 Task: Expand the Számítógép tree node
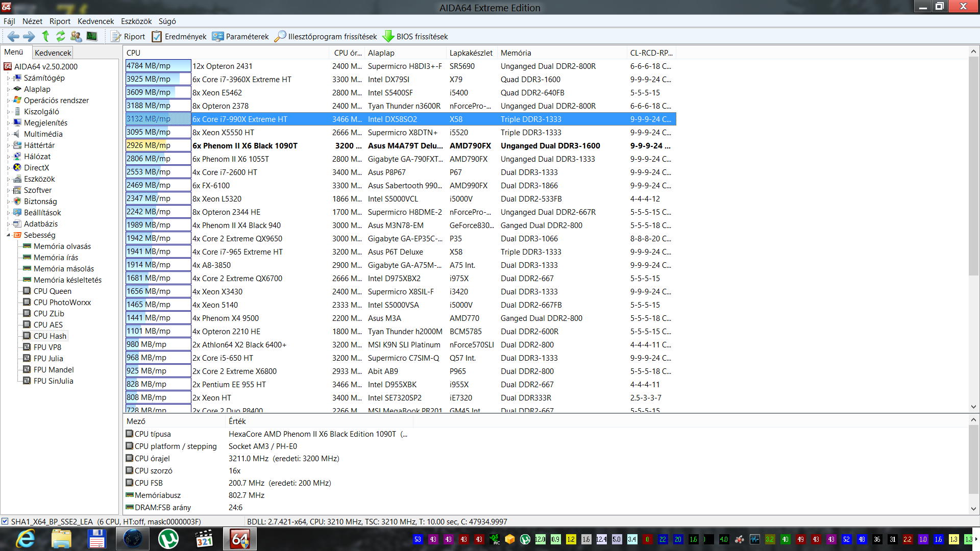coord(8,78)
